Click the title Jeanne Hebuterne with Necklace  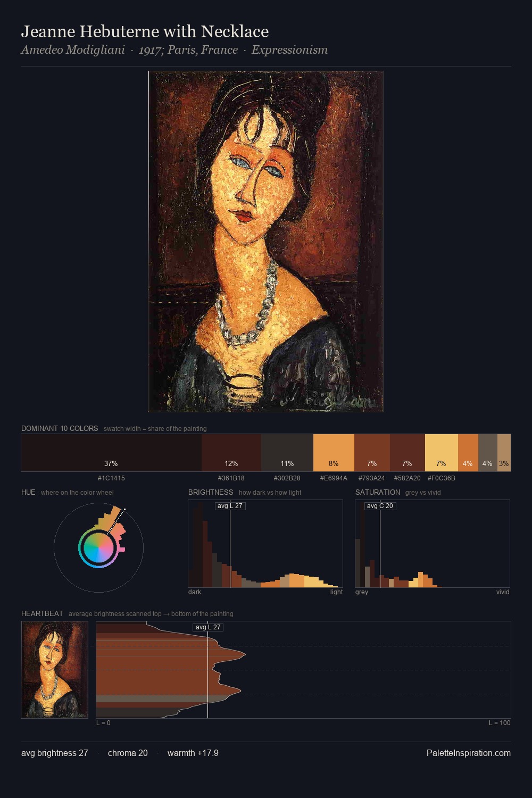pyautogui.click(x=145, y=32)
